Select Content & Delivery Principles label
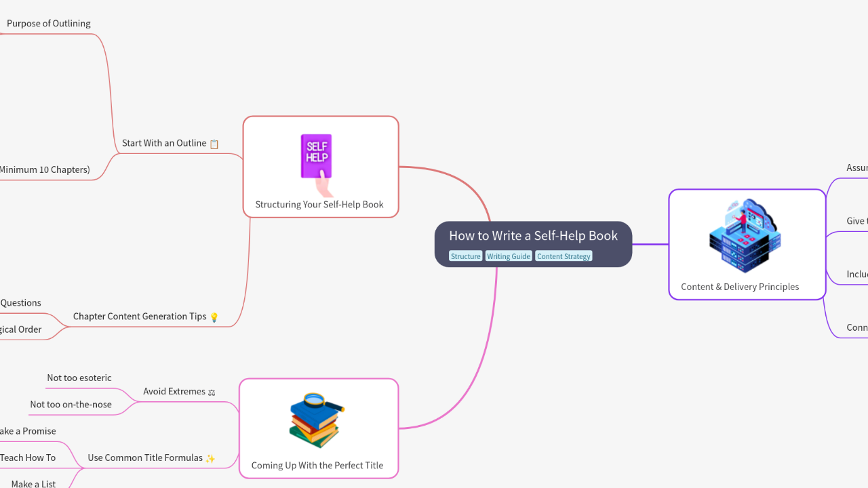The image size is (868, 488). coord(740,287)
